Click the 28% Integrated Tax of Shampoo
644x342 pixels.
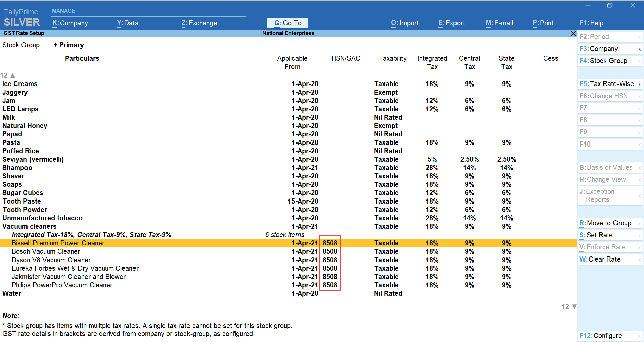[x=432, y=168]
